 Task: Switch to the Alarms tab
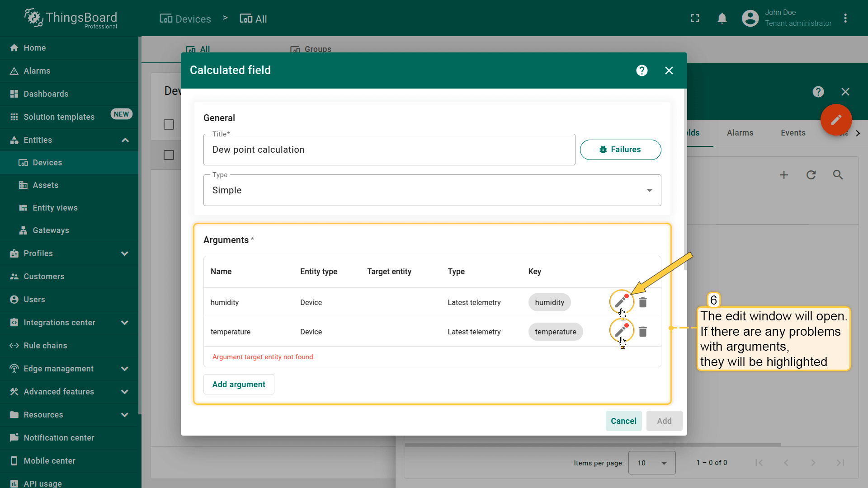click(x=740, y=133)
